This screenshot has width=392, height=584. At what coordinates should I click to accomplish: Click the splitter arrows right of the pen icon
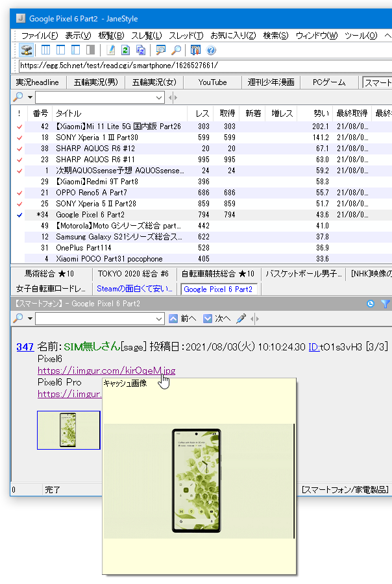[254, 319]
